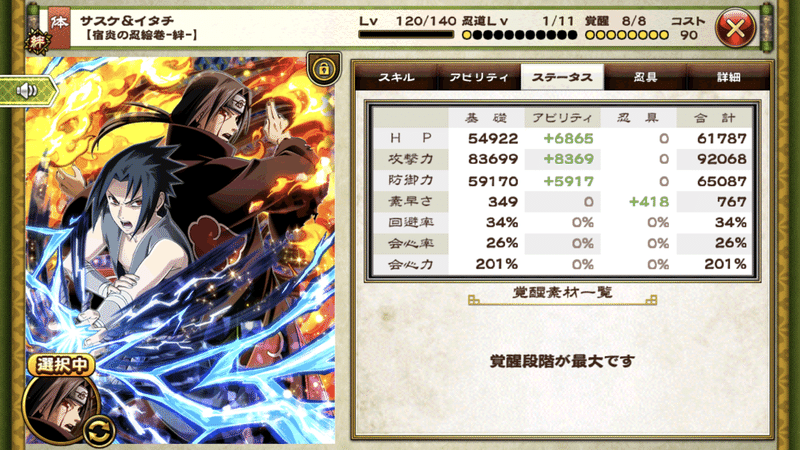800x450 pixels.
Task: Click the 体 attribute badge icon
Action: pyautogui.click(x=59, y=24)
